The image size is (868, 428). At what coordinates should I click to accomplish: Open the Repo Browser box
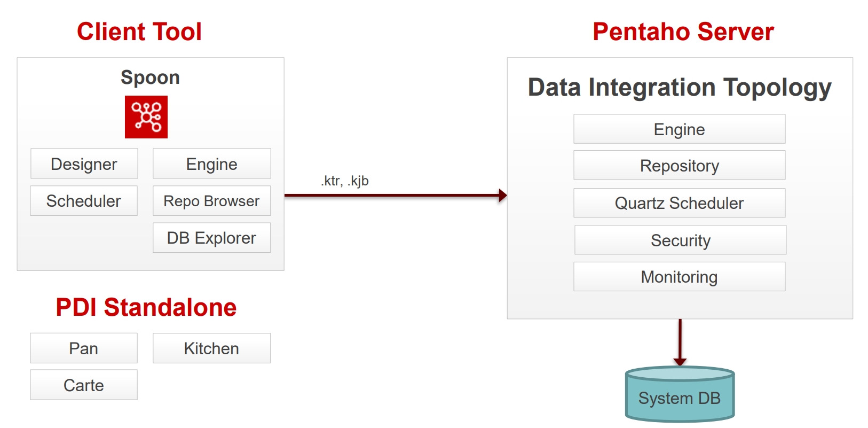(211, 201)
